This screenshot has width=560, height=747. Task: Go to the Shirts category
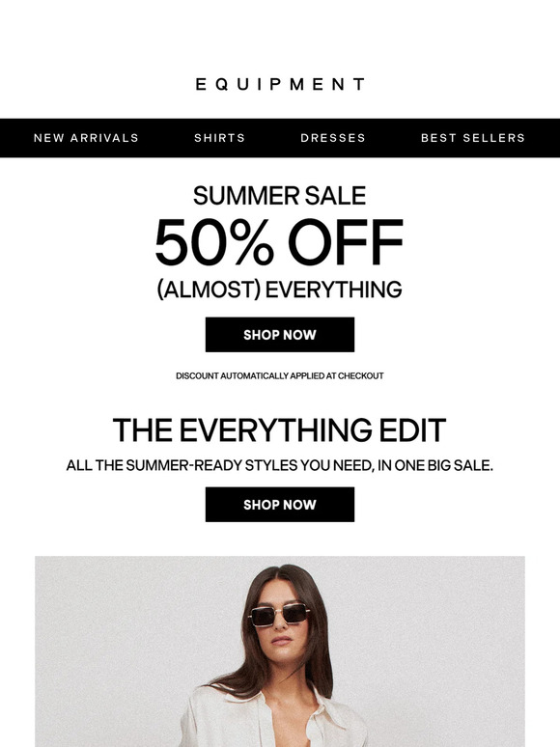pos(220,138)
